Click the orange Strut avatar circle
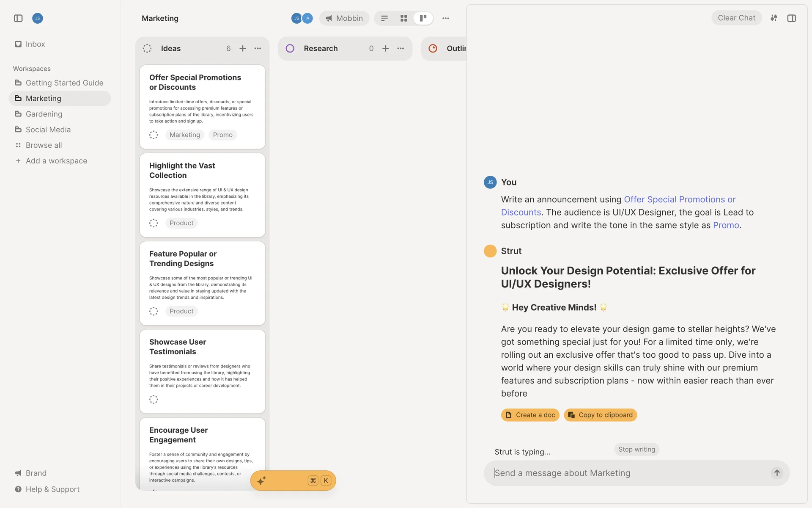The height and width of the screenshot is (508, 812). click(x=490, y=251)
